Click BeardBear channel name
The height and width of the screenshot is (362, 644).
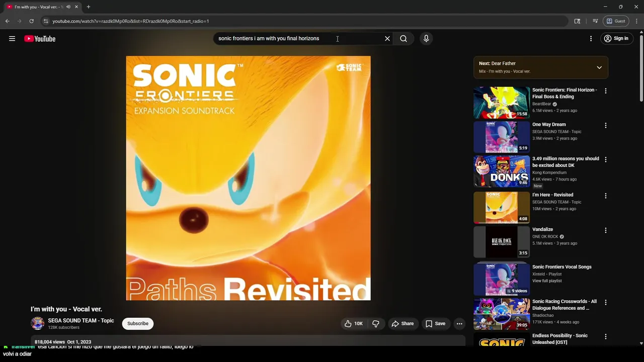(x=542, y=104)
